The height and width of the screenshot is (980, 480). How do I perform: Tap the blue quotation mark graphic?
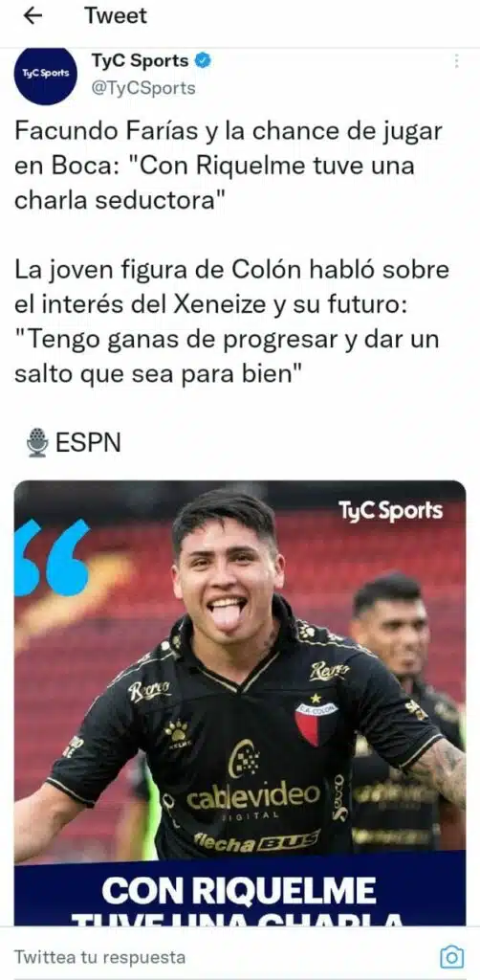coord(52,557)
